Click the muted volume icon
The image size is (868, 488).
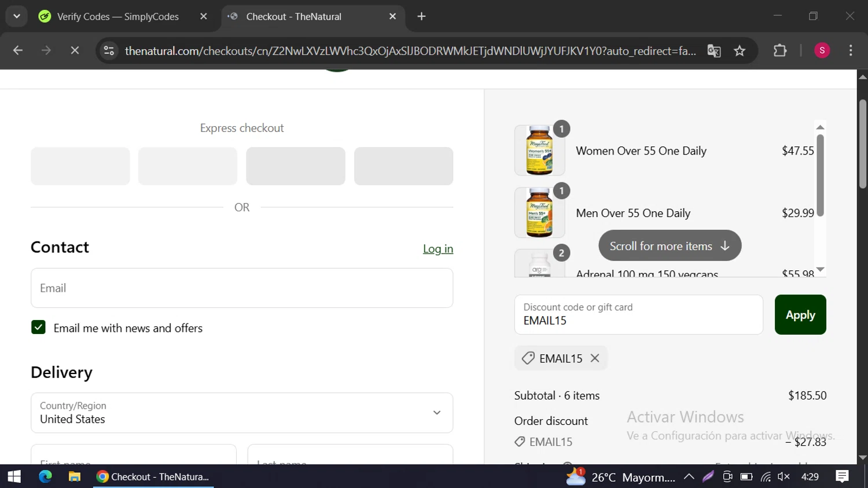[784, 477]
